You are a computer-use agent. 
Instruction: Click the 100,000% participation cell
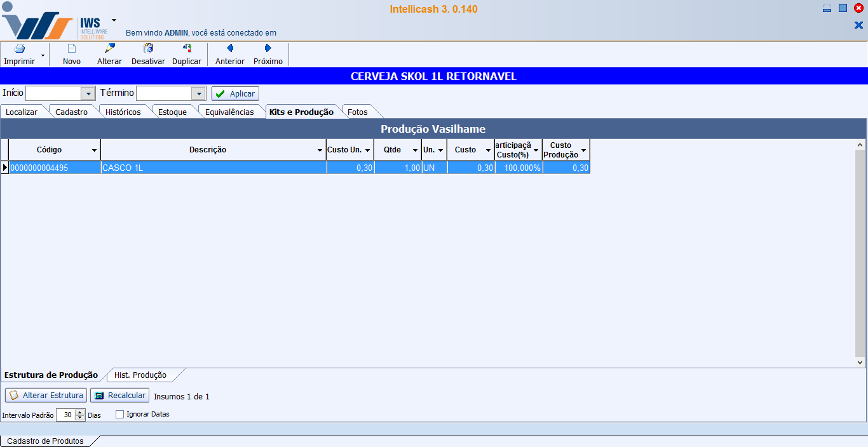(x=519, y=168)
